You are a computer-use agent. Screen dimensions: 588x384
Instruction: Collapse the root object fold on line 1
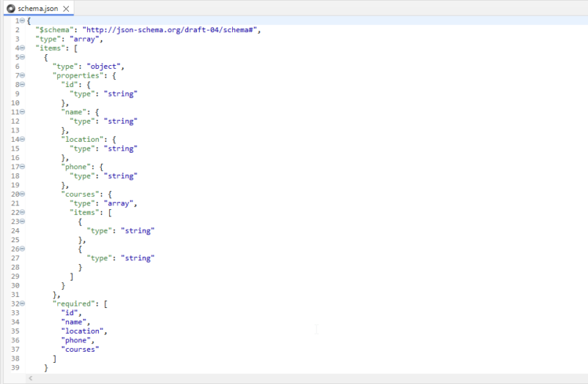pyautogui.click(x=22, y=20)
